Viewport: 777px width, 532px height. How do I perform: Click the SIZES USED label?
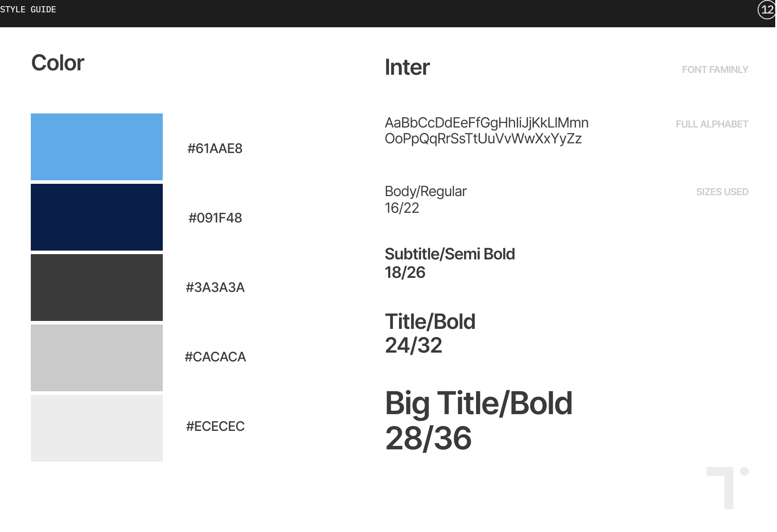(x=722, y=192)
